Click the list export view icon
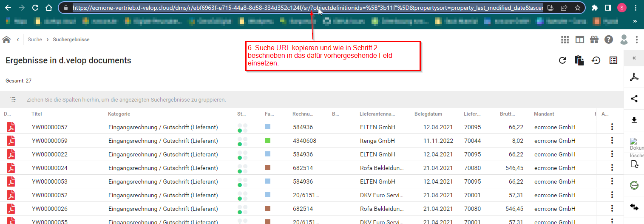This screenshot has width=644, height=224. (x=613, y=60)
